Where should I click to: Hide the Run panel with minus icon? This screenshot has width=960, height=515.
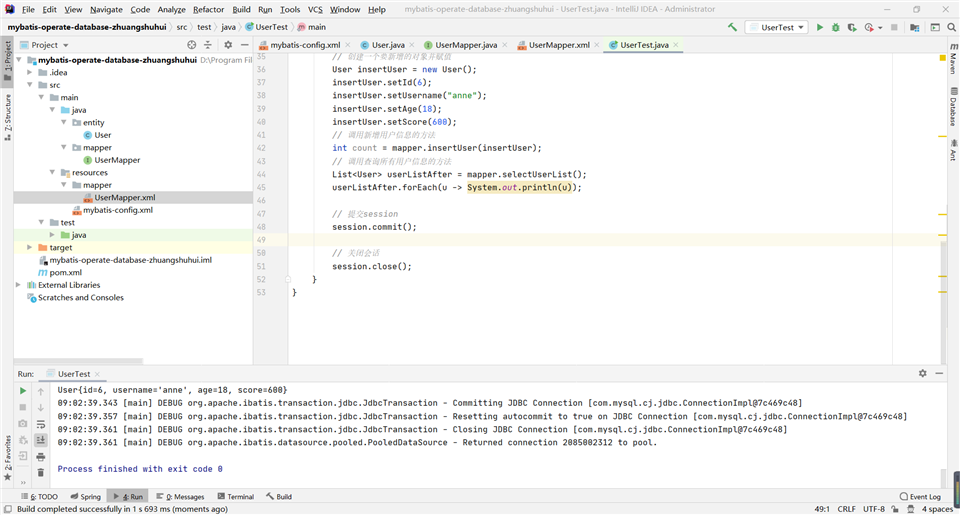click(939, 373)
